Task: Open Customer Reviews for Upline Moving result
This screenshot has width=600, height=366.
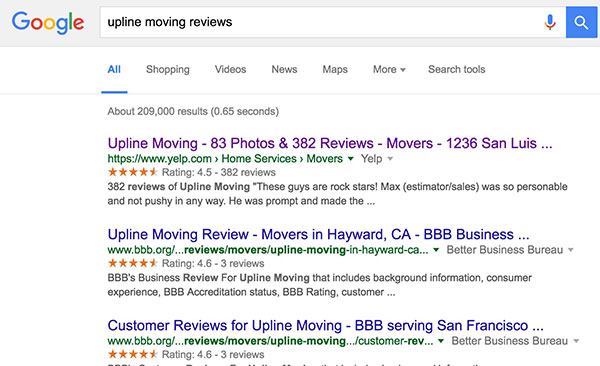Action: (x=326, y=326)
